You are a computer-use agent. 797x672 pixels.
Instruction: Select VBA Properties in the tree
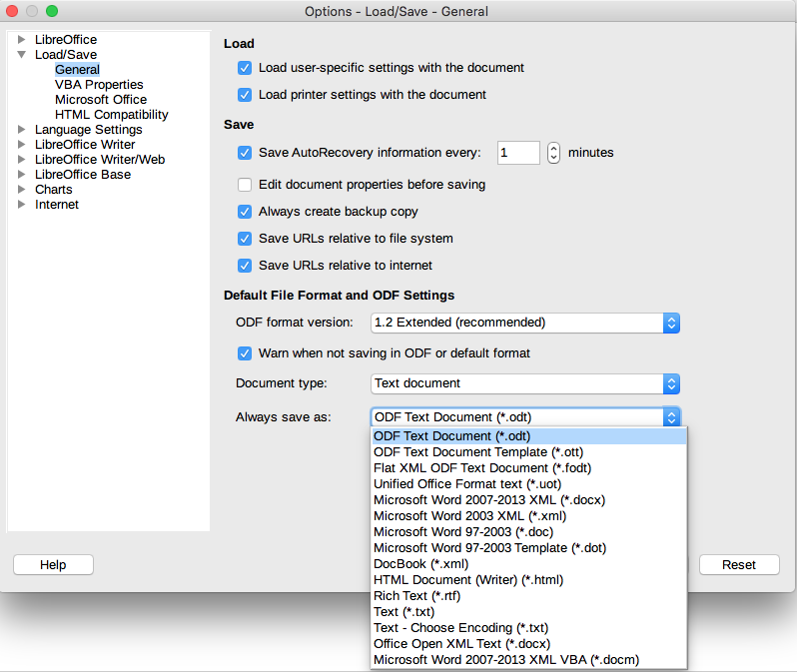click(x=99, y=85)
